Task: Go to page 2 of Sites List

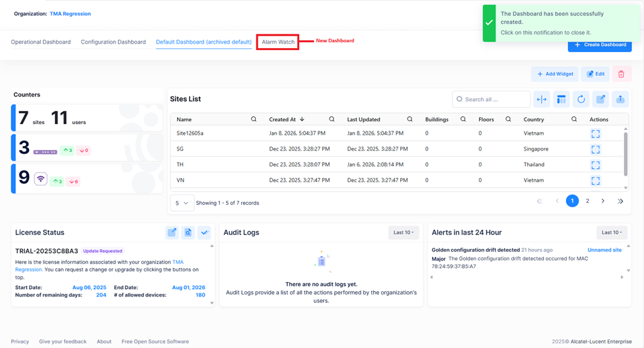Action: (x=587, y=201)
